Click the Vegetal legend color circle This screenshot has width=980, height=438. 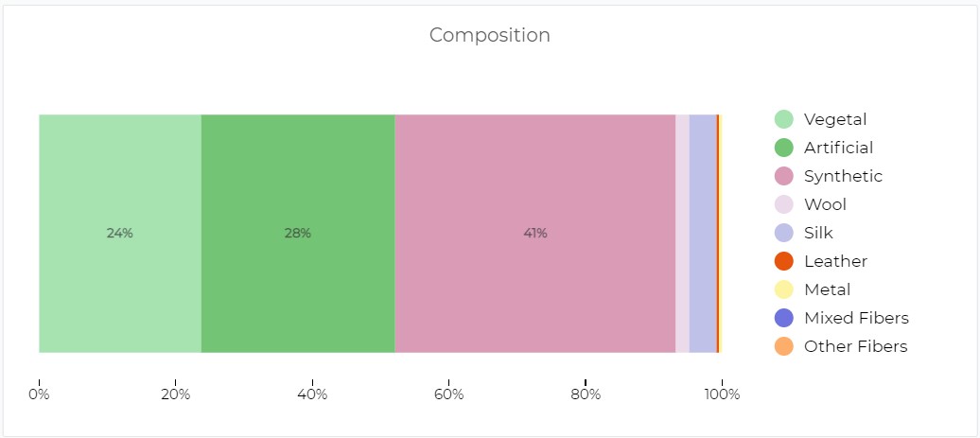coord(784,119)
